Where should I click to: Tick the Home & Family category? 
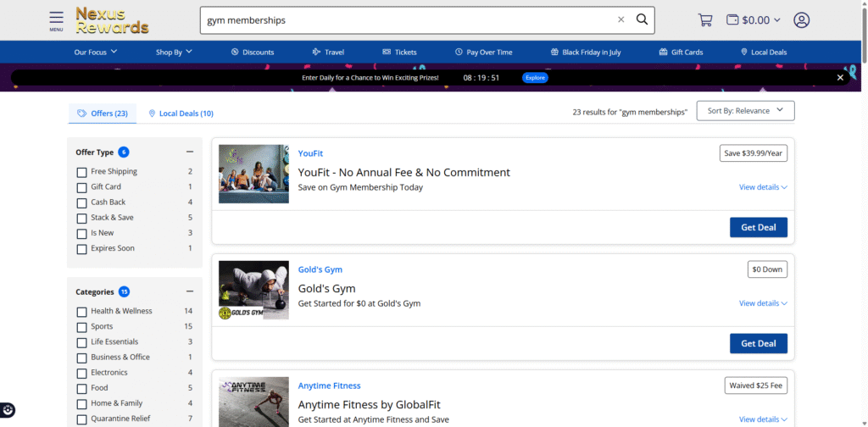[x=81, y=404]
